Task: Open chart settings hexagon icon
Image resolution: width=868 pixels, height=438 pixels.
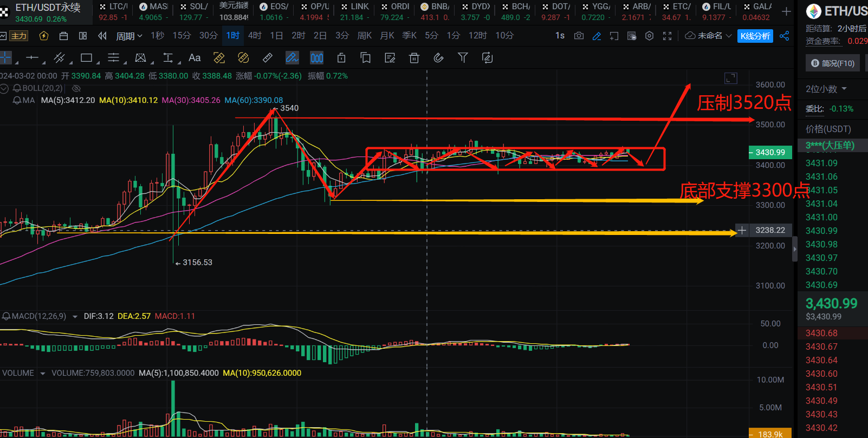Action: pyautogui.click(x=649, y=36)
